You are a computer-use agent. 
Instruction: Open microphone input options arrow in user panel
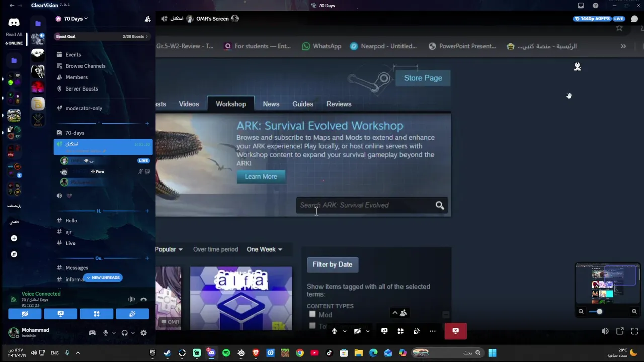pyautogui.click(x=114, y=333)
